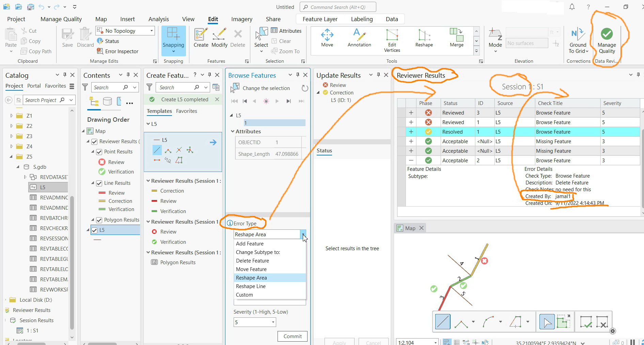644x345 pixels.
Task: Select the Line construction tool on map toolbar
Action: click(443, 321)
